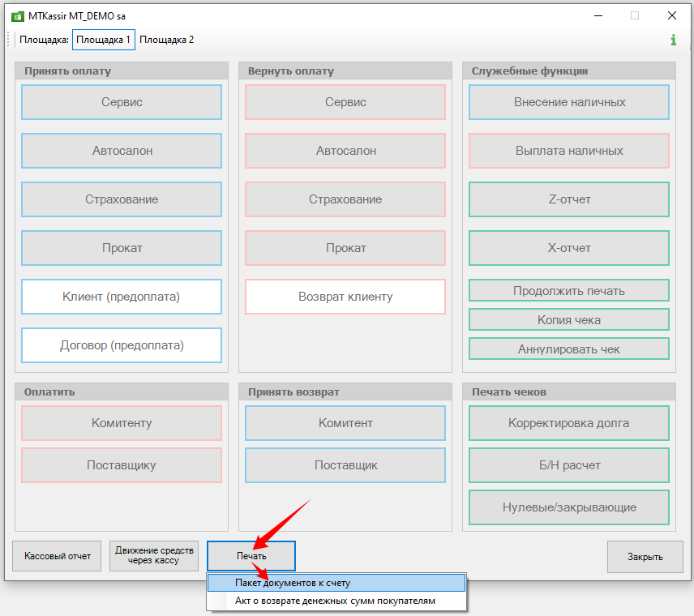
Task: Click Возврат клиенту button
Action: [x=345, y=297]
